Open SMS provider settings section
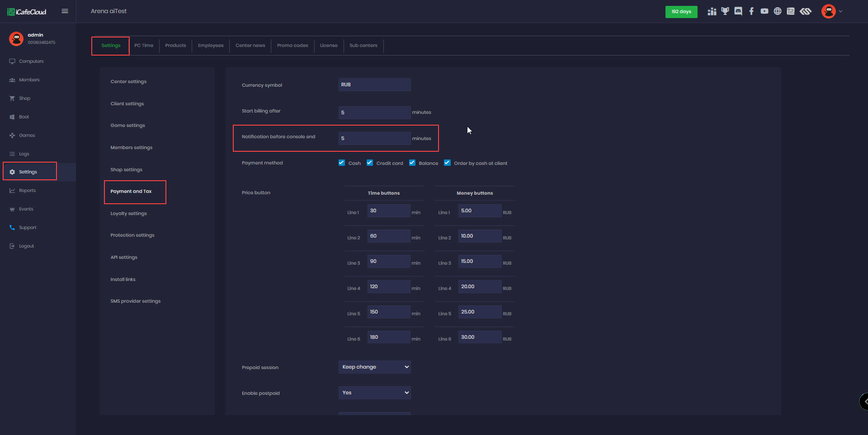The height and width of the screenshot is (435, 868). coord(136,301)
